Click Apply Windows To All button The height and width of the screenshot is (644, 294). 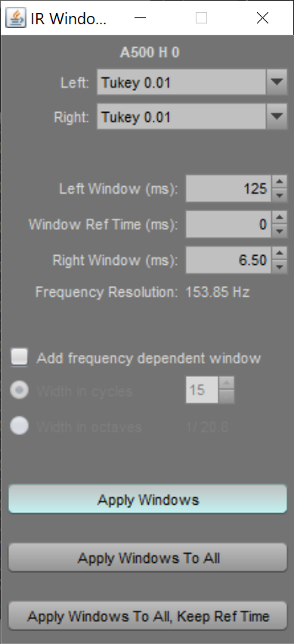(x=147, y=558)
